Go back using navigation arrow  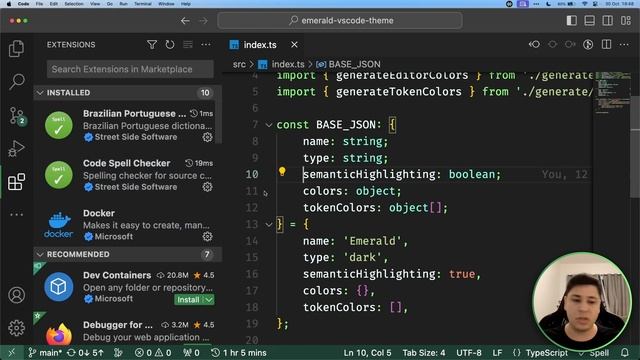click(185, 20)
